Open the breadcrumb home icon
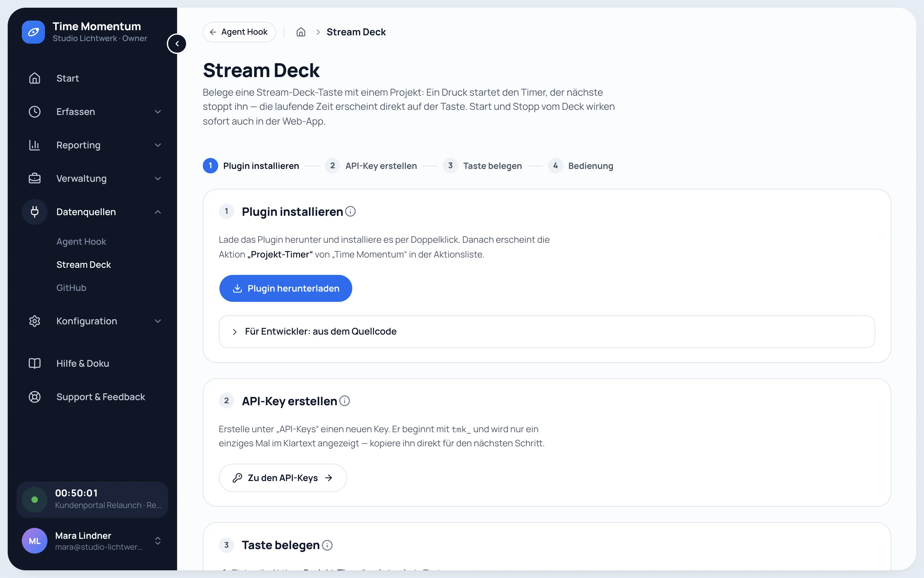924x578 pixels. tap(301, 32)
